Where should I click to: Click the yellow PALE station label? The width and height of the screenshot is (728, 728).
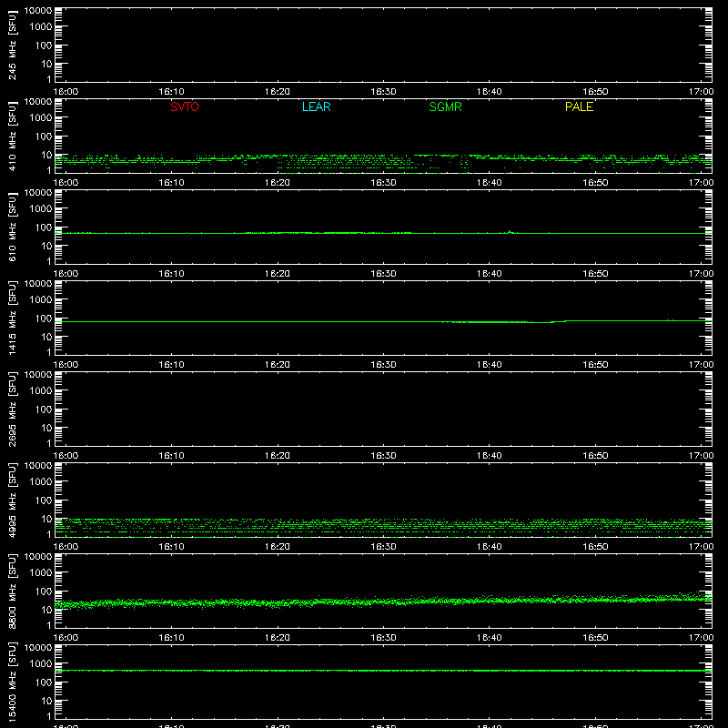click(579, 106)
